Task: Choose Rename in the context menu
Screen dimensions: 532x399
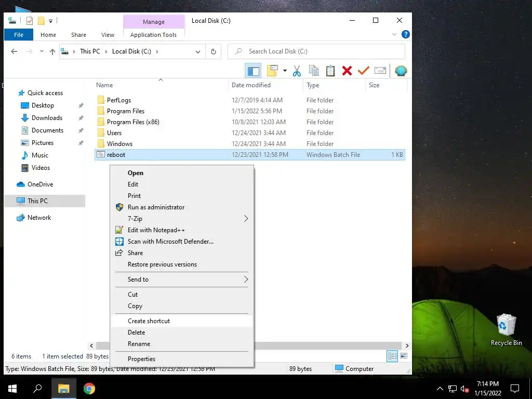Action: (181, 344)
